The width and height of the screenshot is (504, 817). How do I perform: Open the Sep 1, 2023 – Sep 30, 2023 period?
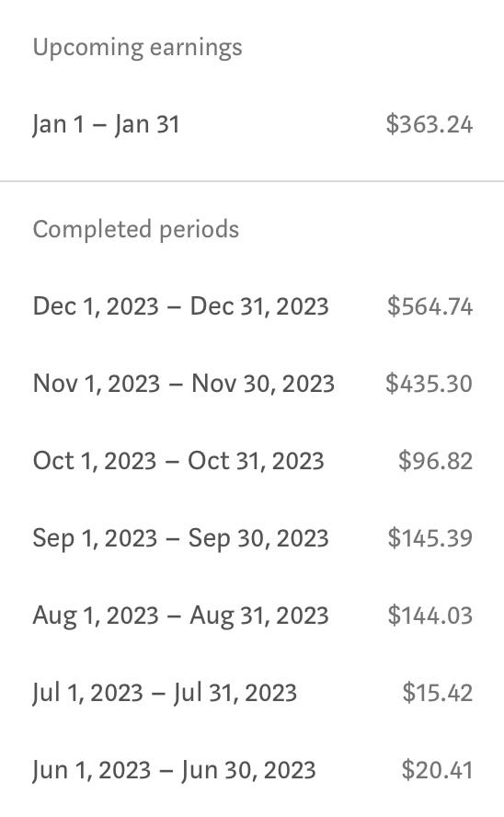[x=252, y=538]
